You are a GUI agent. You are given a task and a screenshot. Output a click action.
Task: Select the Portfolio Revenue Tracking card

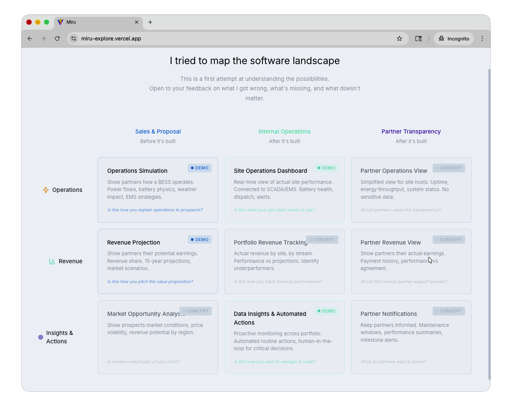coord(285,261)
